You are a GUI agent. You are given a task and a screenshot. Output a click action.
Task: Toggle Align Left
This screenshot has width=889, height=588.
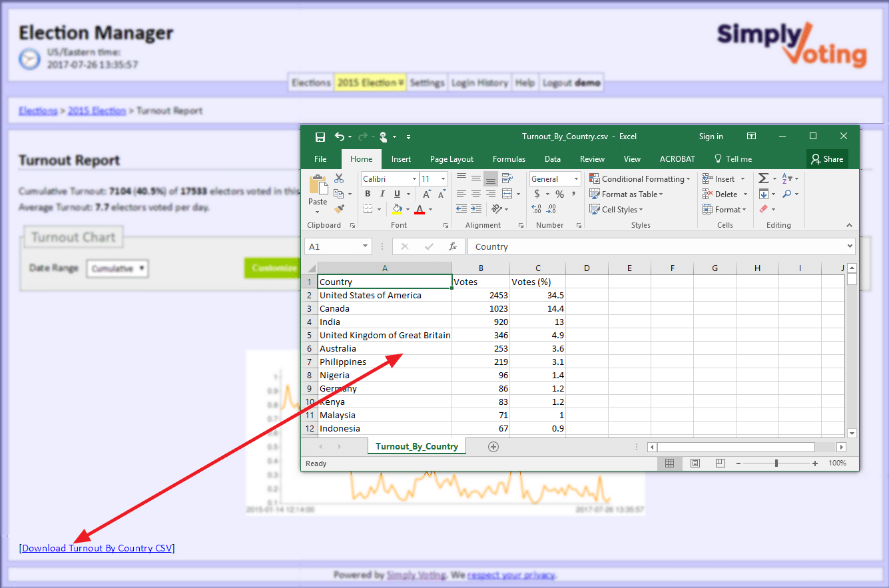(461, 194)
